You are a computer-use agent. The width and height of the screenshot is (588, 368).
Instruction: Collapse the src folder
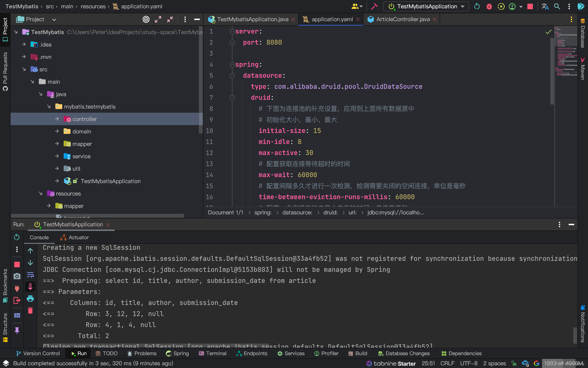pos(24,69)
